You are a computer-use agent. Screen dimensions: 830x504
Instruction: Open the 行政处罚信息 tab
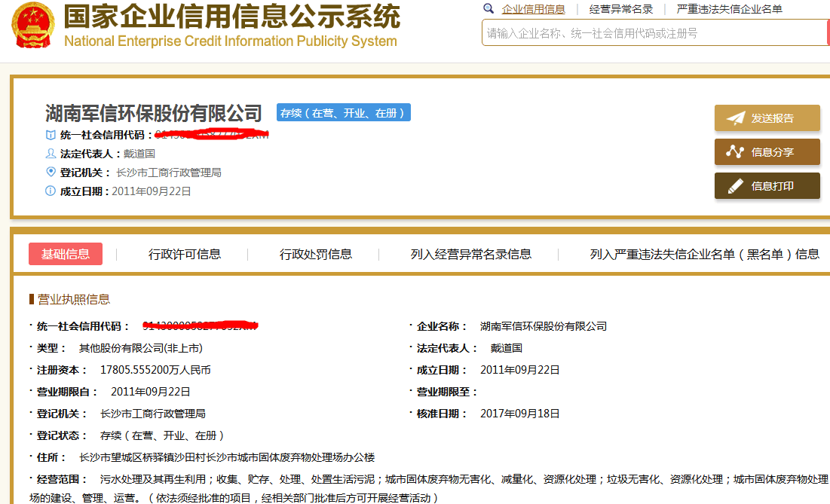tap(315, 255)
